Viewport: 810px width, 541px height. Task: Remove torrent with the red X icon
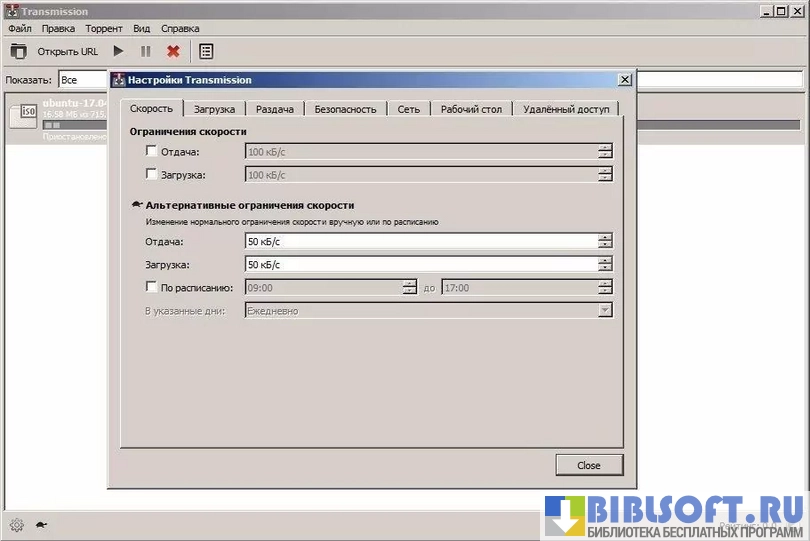(173, 51)
